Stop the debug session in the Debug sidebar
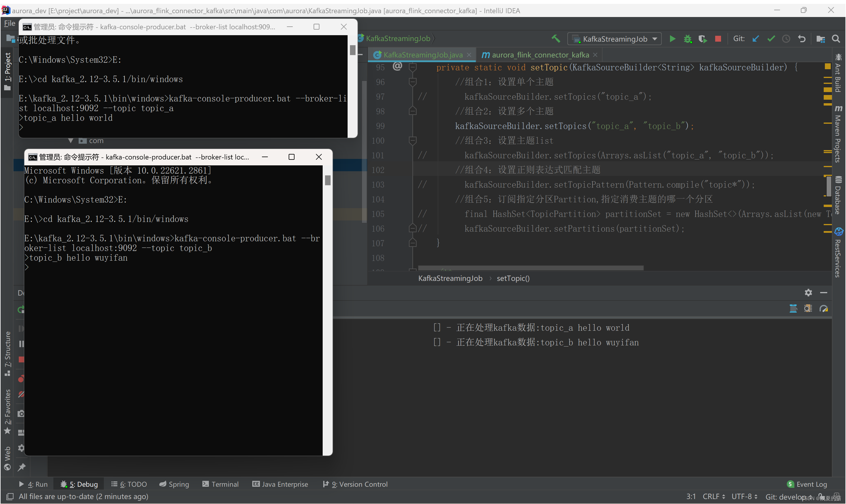Viewport: 846px width, 504px height. 21,360
